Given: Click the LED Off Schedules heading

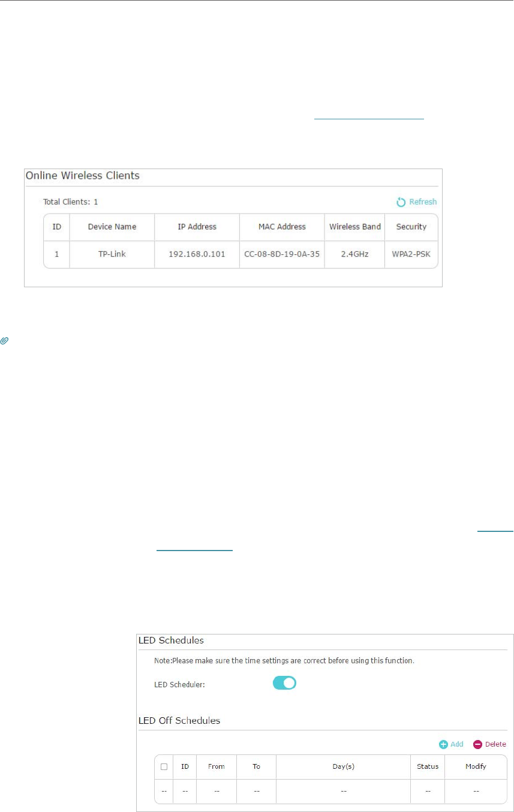Looking at the screenshot, I should [x=179, y=720].
